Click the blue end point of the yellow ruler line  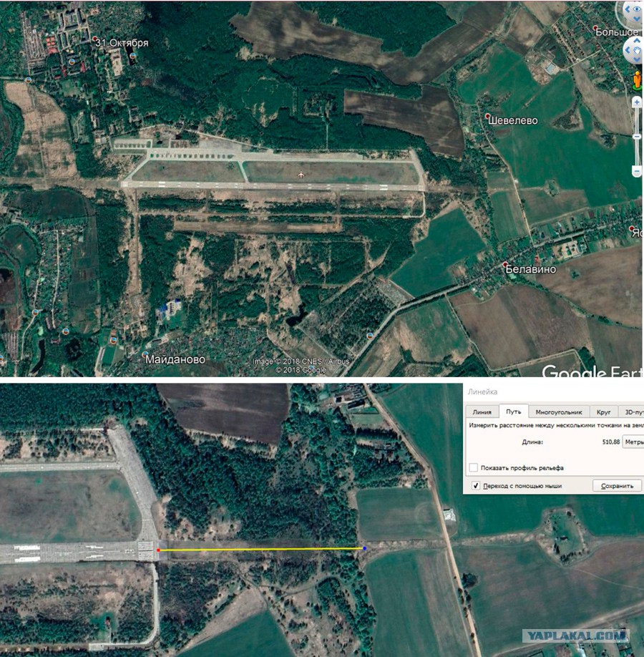(x=364, y=548)
